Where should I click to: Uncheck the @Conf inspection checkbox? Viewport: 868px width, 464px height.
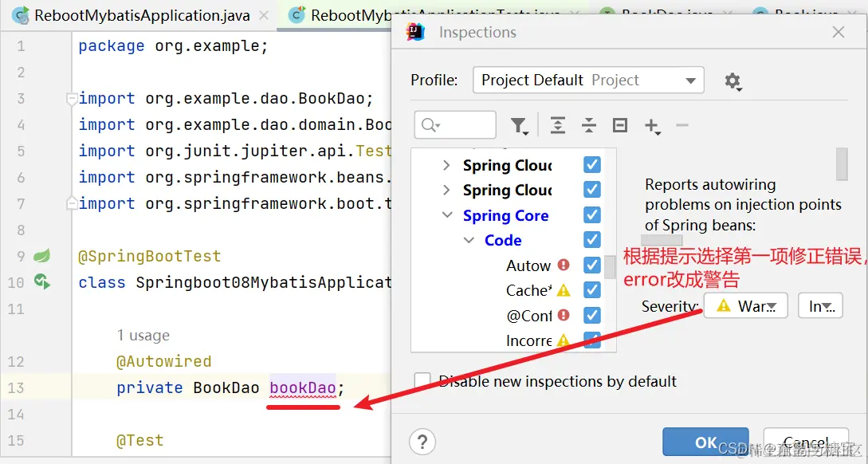592,315
